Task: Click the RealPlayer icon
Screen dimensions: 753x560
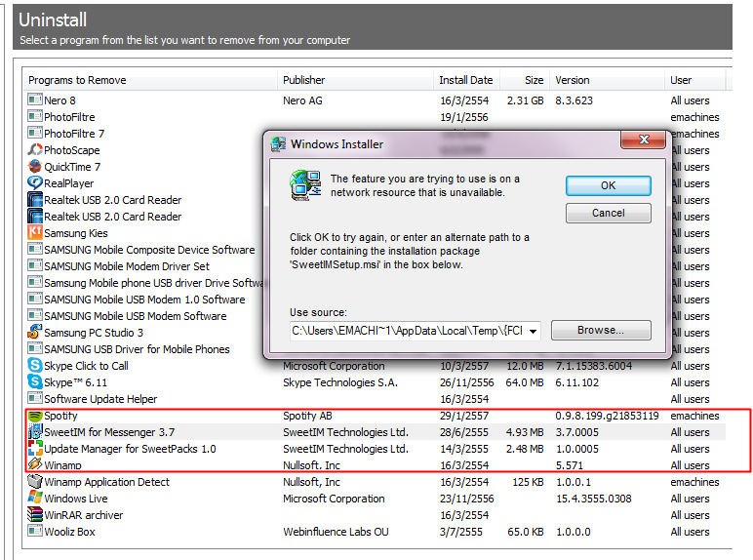Action: click(34, 183)
